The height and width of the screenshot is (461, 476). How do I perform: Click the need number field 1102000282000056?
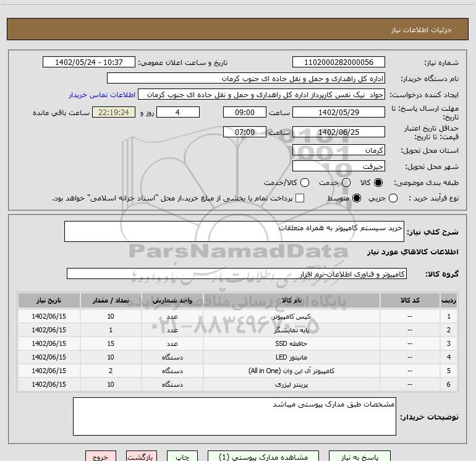[339, 62]
